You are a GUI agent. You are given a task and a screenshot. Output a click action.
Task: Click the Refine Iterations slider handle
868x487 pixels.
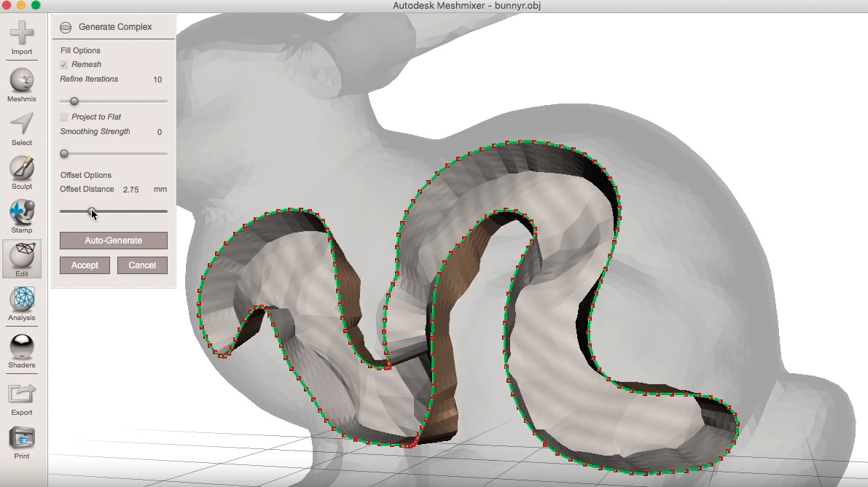pos(74,101)
